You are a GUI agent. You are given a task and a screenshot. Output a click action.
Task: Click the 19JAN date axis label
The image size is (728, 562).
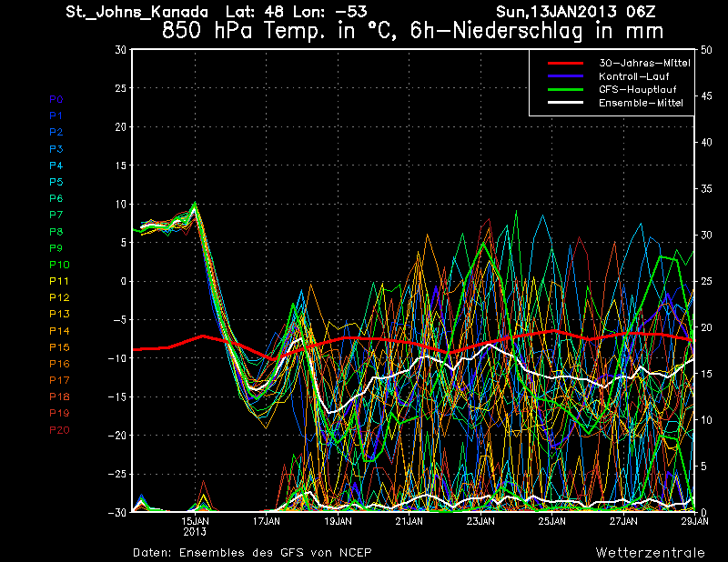(x=338, y=522)
